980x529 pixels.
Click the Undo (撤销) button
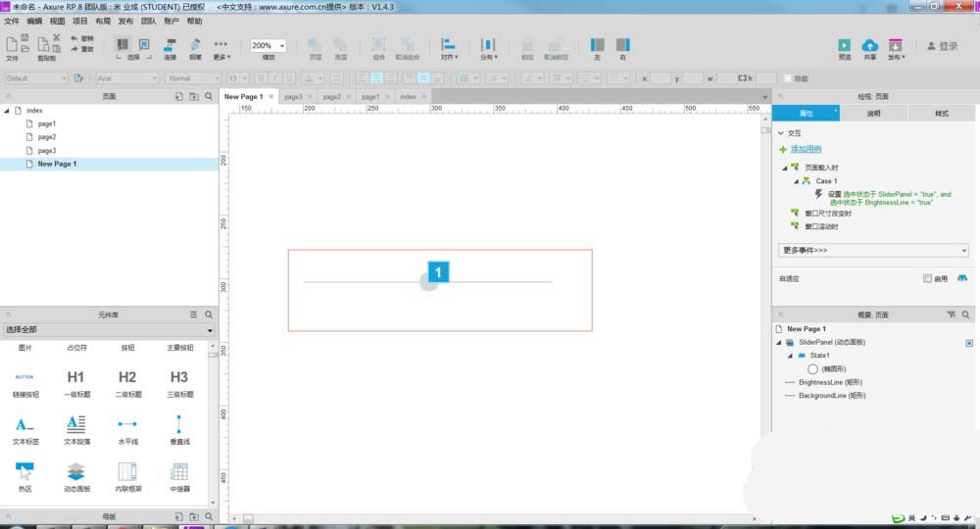(82, 39)
